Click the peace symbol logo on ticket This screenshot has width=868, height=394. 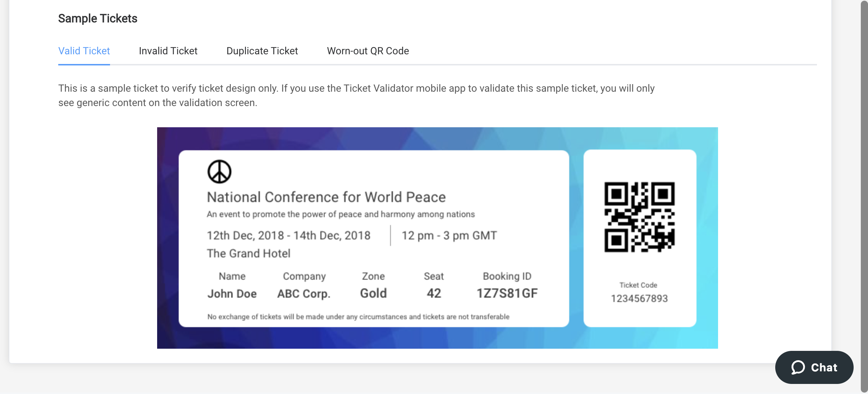coord(219,171)
